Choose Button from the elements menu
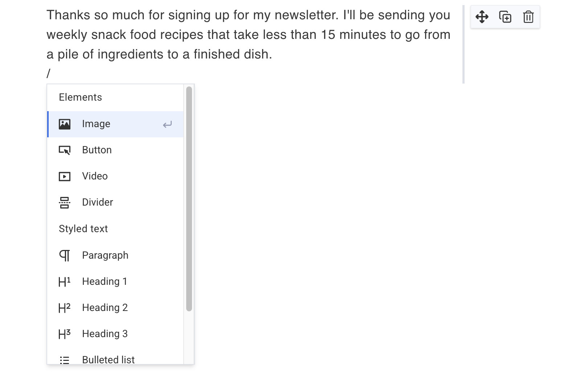 click(97, 150)
